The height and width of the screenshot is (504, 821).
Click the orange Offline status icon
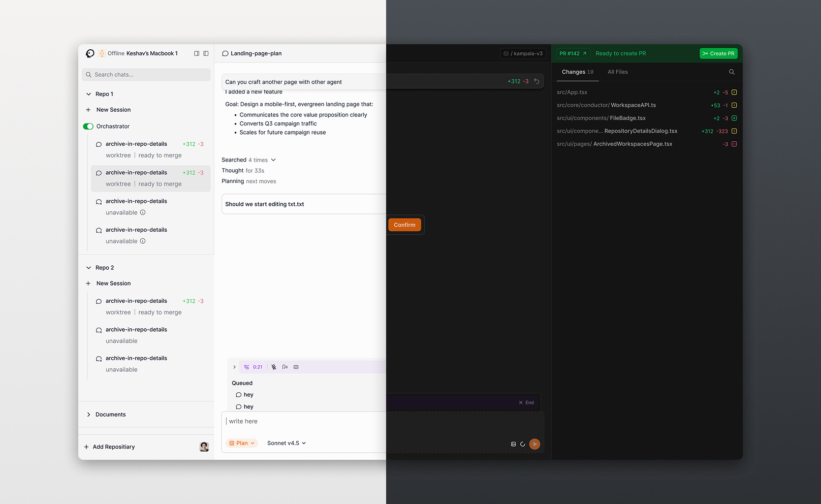click(x=102, y=53)
